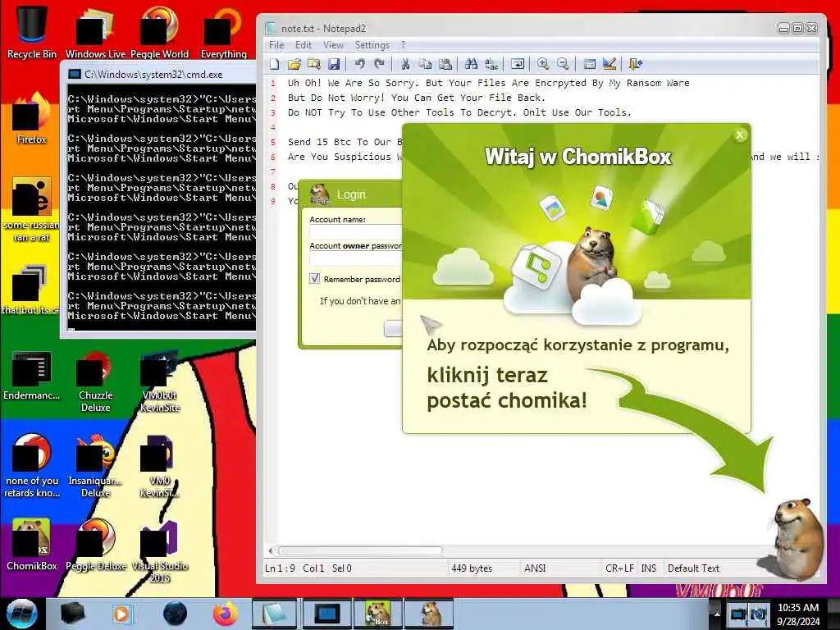
Task: Open File menu in Notepad2
Action: click(x=276, y=45)
